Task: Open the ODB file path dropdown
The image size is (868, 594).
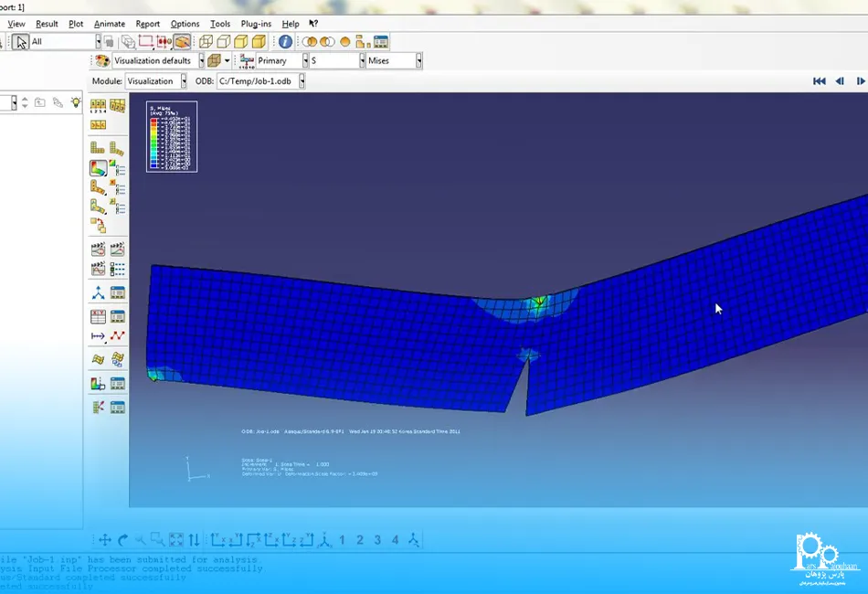Action: click(x=302, y=81)
